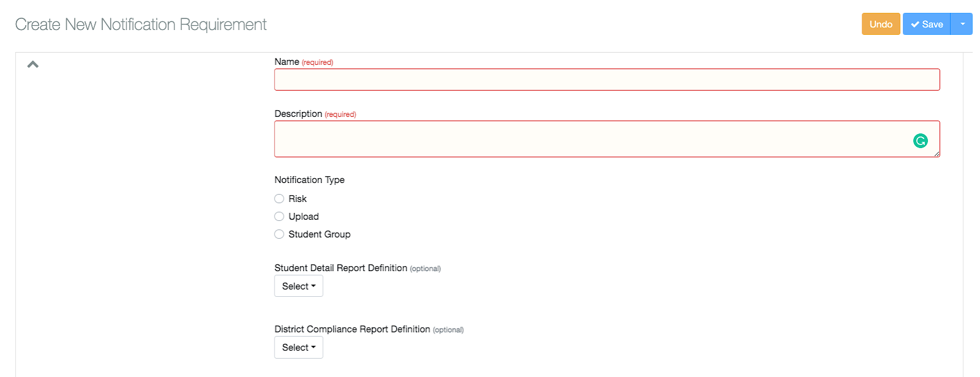980x377 pixels.
Task: Click the orange Undo button
Action: [x=881, y=24]
